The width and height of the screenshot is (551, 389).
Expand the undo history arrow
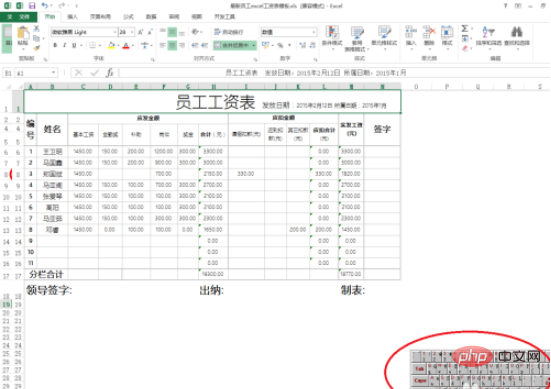(x=52, y=6)
